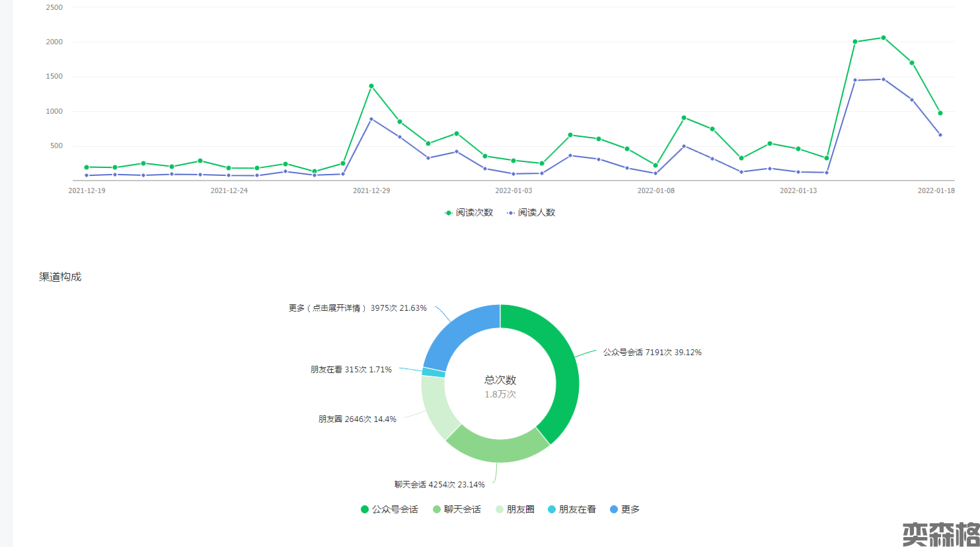
Task: Click the 聊天会话 legend dot below the donut
Action: click(x=437, y=509)
